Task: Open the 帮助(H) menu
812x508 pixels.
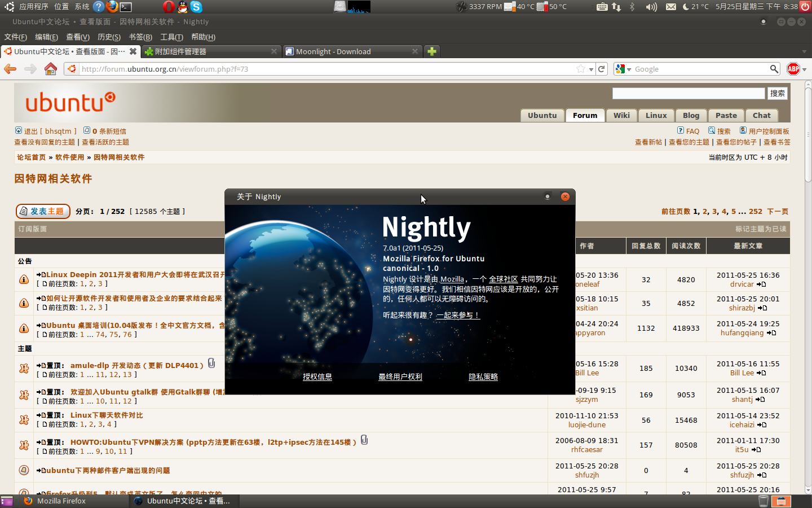Action: (203, 37)
